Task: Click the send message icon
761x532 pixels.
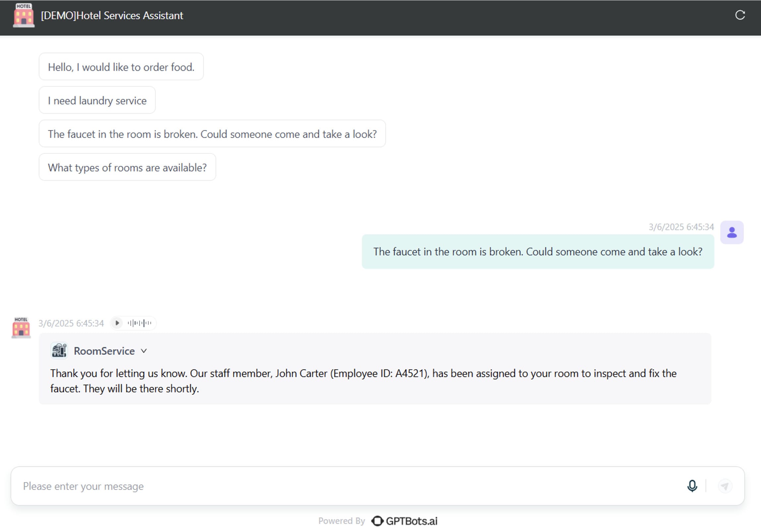Action: 725,486
